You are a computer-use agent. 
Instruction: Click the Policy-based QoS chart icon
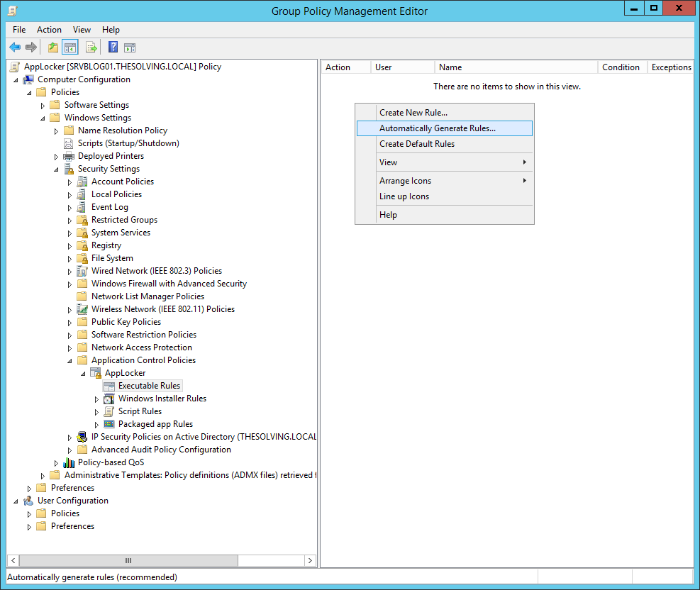coord(69,462)
